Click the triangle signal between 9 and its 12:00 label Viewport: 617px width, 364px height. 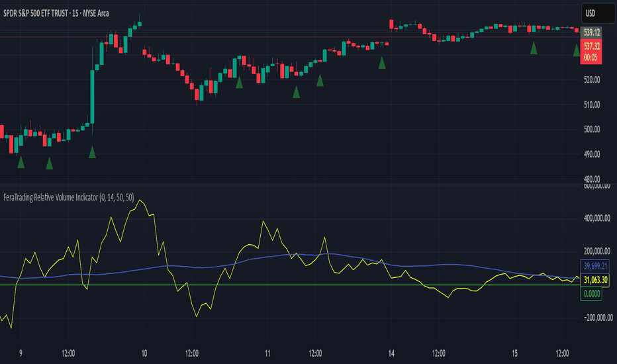49,163
